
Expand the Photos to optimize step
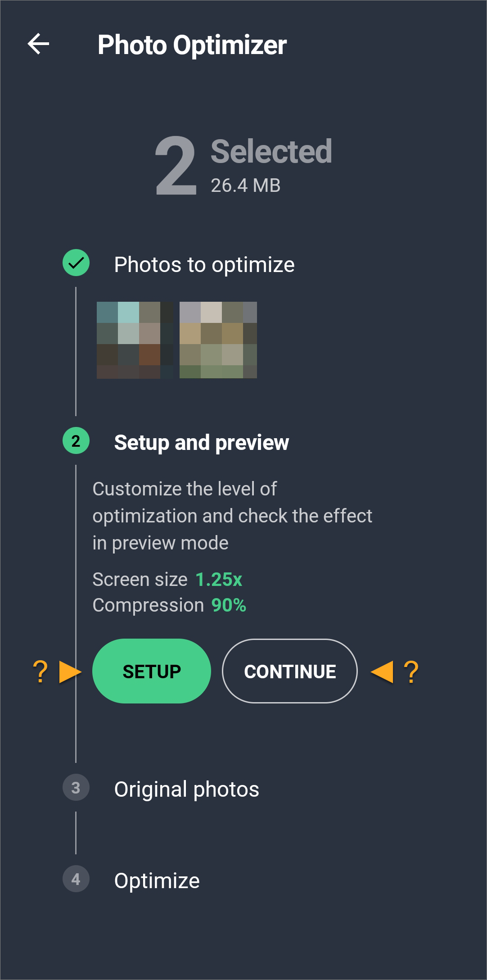204,265
